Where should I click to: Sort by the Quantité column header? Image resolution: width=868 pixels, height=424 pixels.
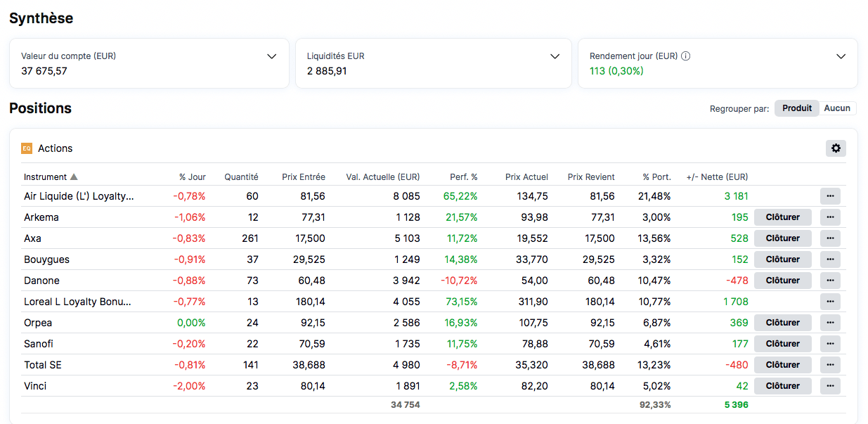tap(241, 177)
